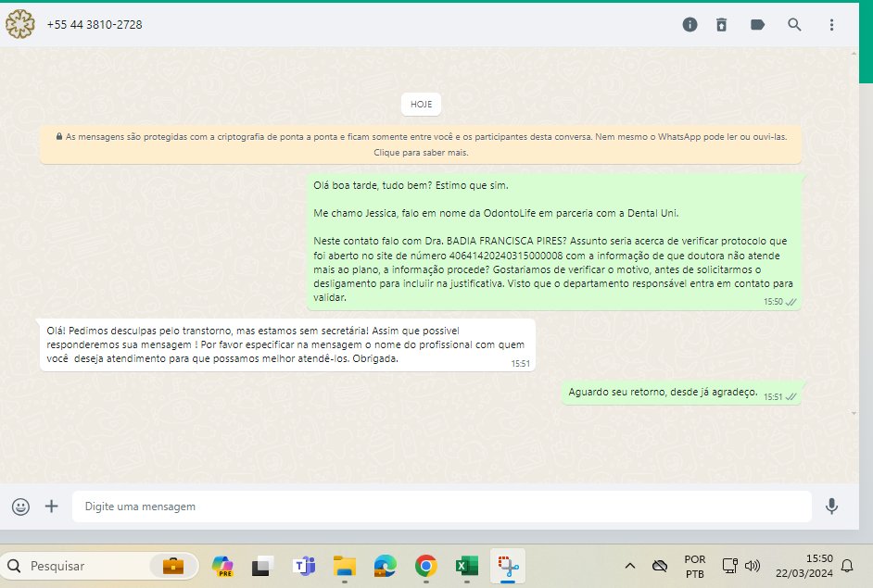Open Microsoft Edge from taskbar
This screenshot has height=588, width=873.
[386, 567]
